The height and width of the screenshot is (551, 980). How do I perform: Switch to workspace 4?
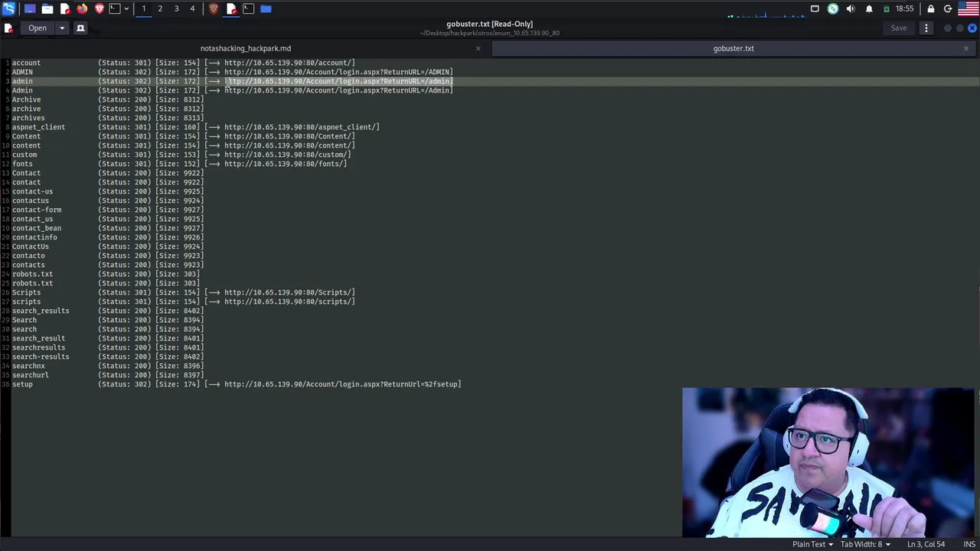(192, 8)
